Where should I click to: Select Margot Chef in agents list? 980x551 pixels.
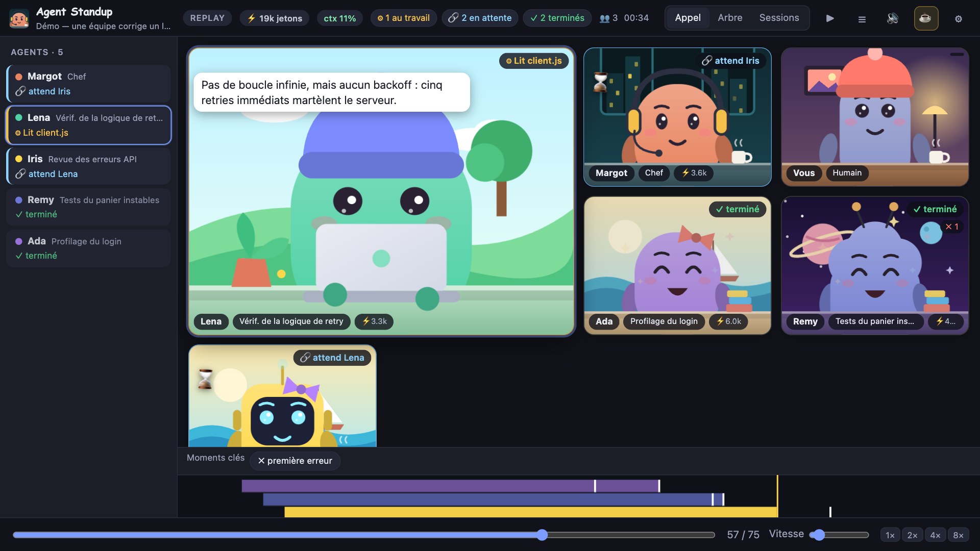89,84
